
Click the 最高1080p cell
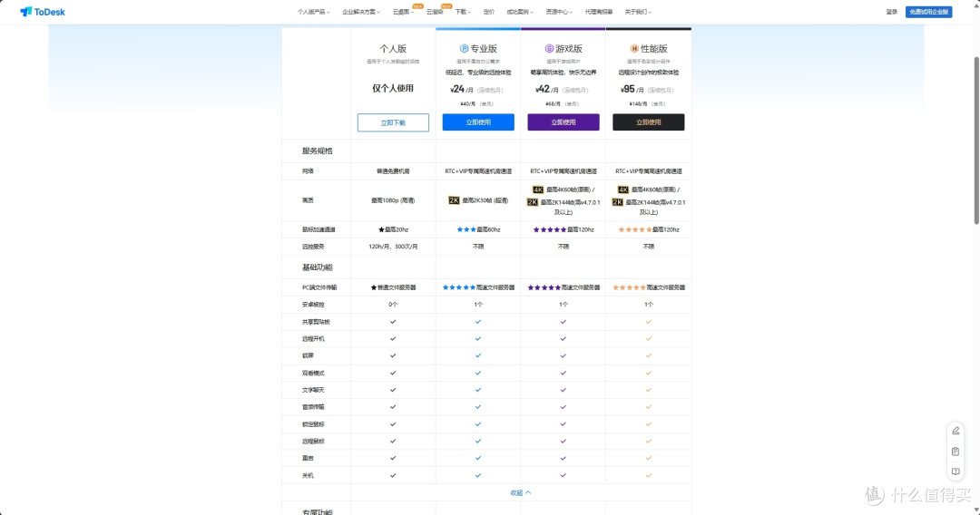tap(393, 200)
